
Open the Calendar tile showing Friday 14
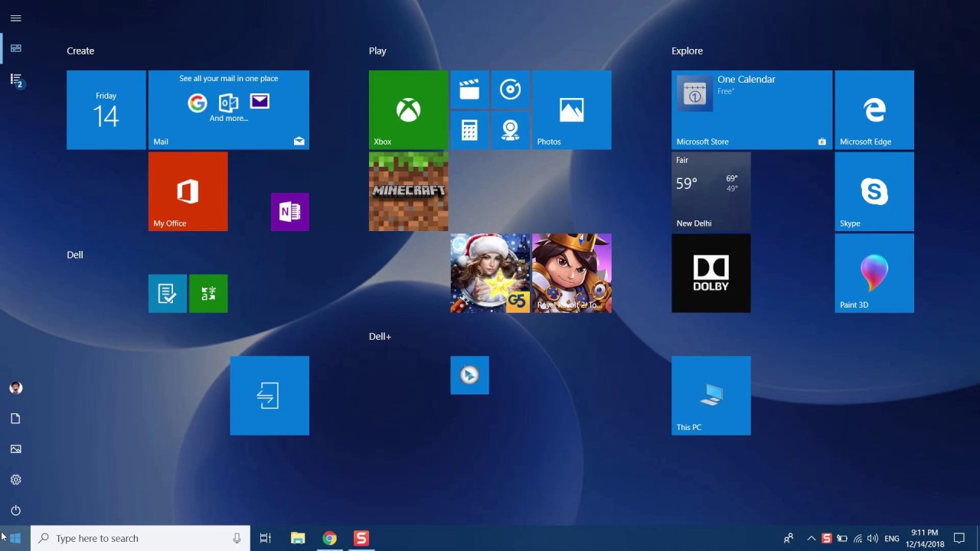point(106,109)
